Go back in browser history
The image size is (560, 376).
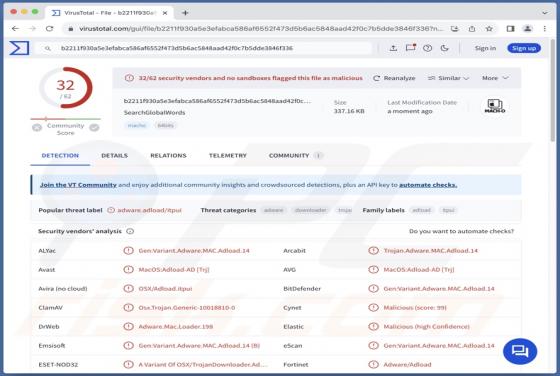15,29
